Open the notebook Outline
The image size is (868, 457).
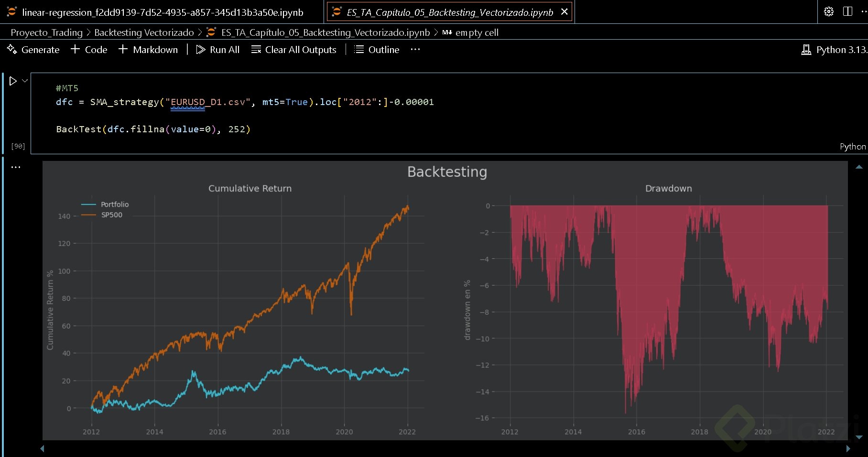(x=377, y=50)
